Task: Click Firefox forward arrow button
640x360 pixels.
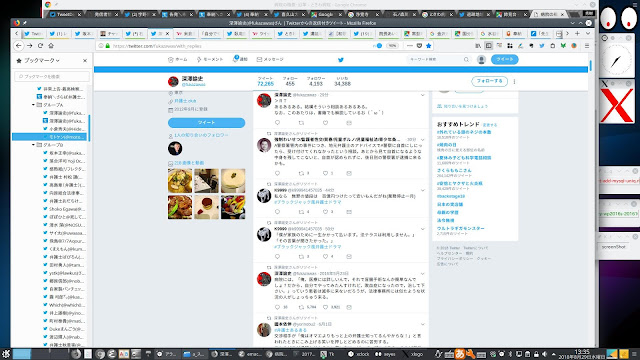Action: click(29, 46)
